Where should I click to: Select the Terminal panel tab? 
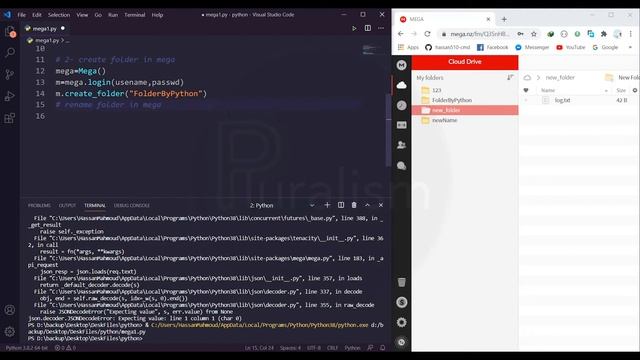tap(95, 205)
